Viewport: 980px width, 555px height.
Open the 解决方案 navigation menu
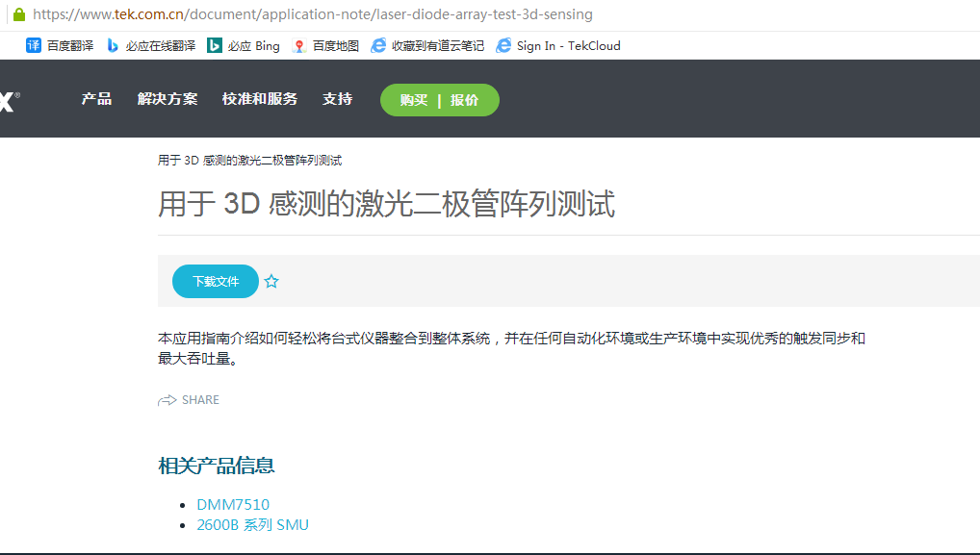pos(168,99)
